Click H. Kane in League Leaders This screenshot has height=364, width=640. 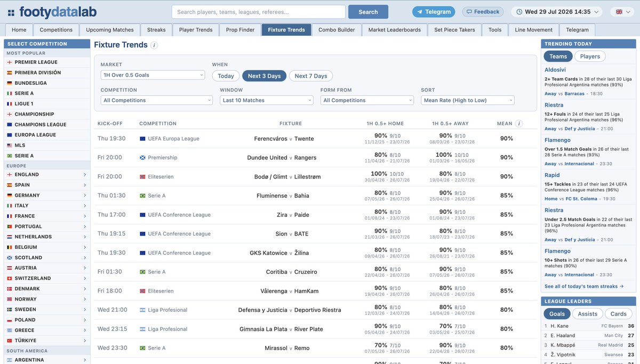[561, 326]
